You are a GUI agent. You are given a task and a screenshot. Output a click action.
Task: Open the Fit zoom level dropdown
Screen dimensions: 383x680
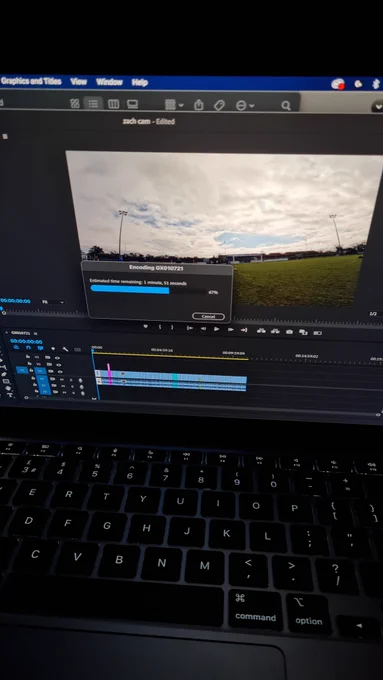[x=53, y=302]
